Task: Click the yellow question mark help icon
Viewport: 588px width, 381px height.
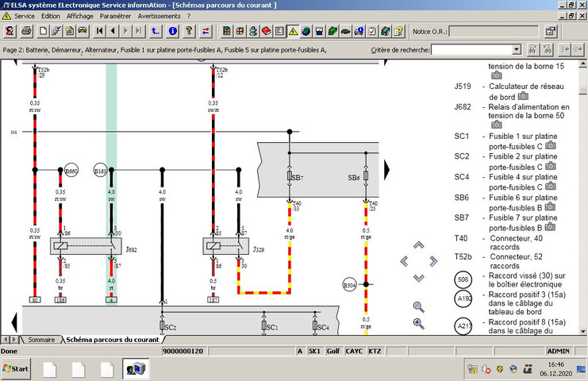Action: 189,31
